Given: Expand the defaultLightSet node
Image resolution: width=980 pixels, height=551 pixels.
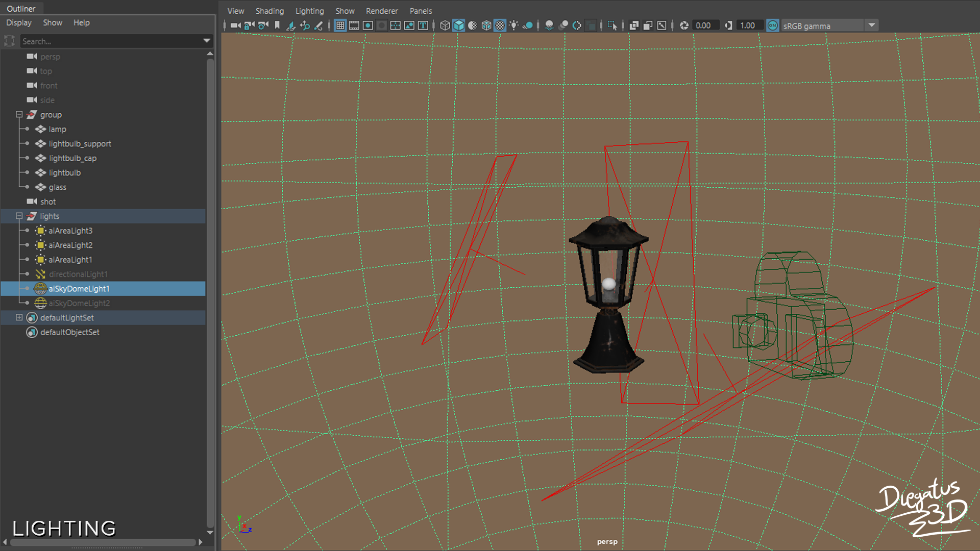Looking at the screenshot, I should (x=19, y=318).
